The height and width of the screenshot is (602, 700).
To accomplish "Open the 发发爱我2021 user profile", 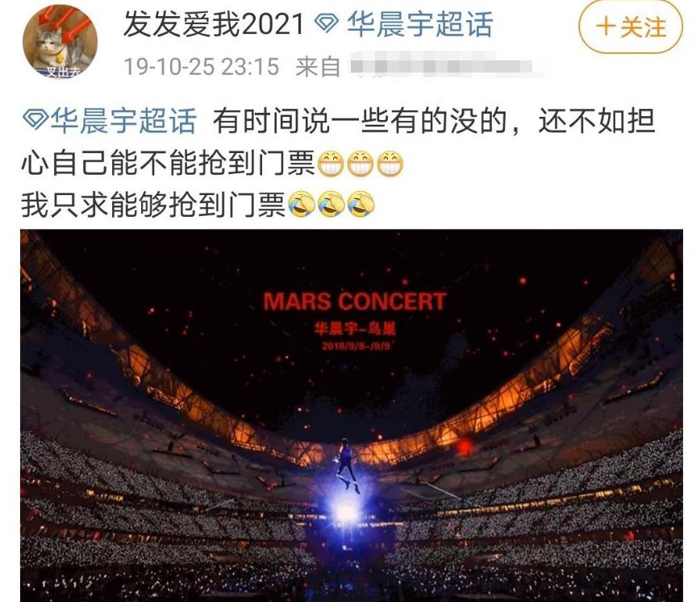I will coord(214,24).
